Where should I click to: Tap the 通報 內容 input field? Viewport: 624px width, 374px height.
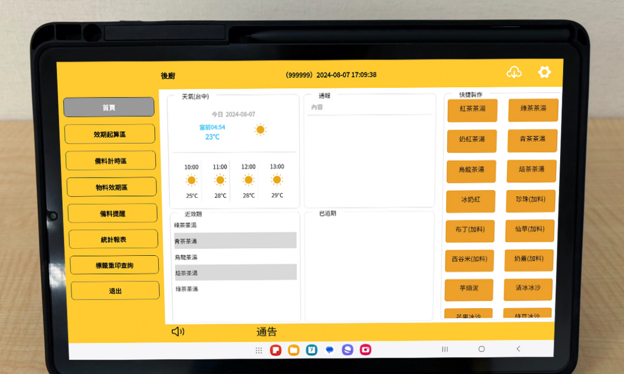pos(369,107)
